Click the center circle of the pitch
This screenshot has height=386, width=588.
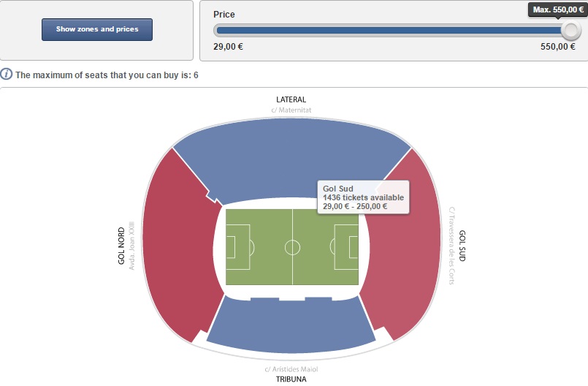[292, 247]
